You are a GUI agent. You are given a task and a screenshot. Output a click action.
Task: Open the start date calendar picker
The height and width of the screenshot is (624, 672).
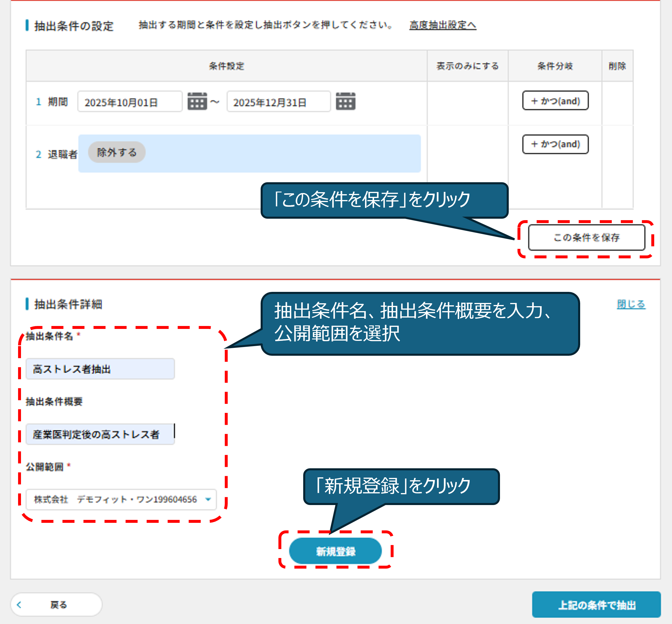[x=197, y=101]
